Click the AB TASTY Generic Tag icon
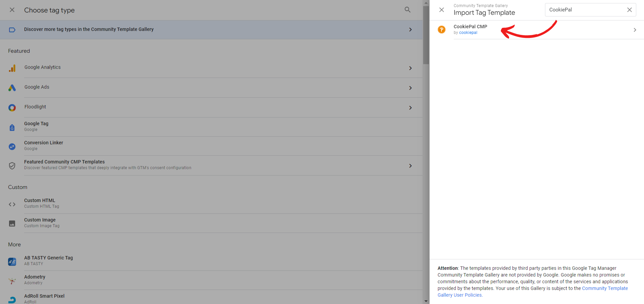The width and height of the screenshot is (644, 304). (12, 262)
